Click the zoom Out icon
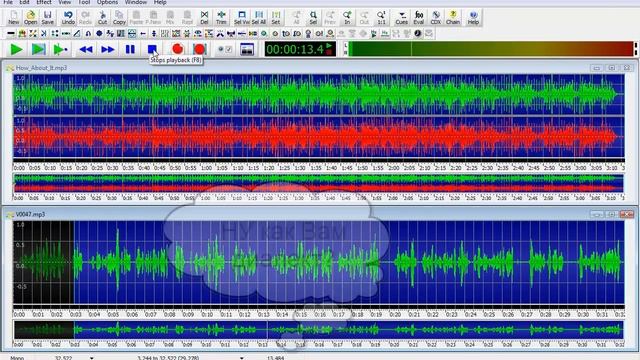This screenshot has width=640, height=360. click(364, 17)
